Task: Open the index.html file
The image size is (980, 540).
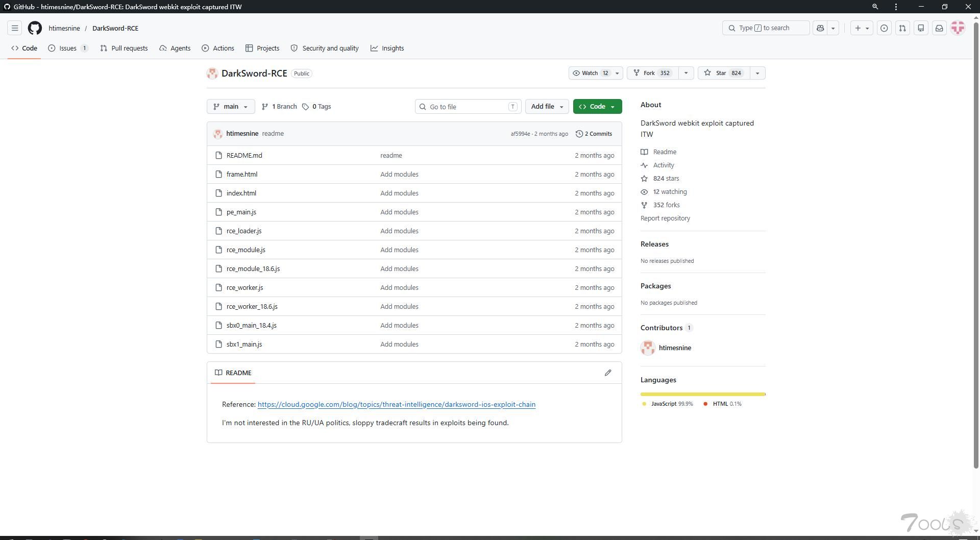Action: 241,193
